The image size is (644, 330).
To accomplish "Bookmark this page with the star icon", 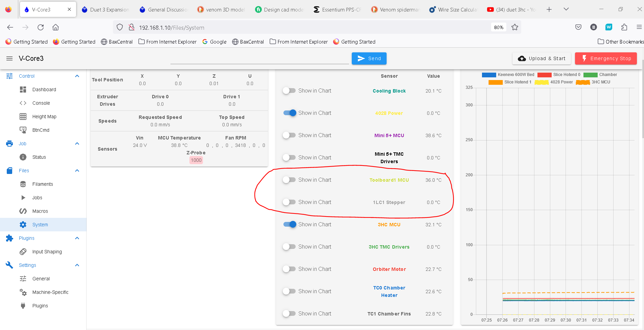I will click(515, 27).
